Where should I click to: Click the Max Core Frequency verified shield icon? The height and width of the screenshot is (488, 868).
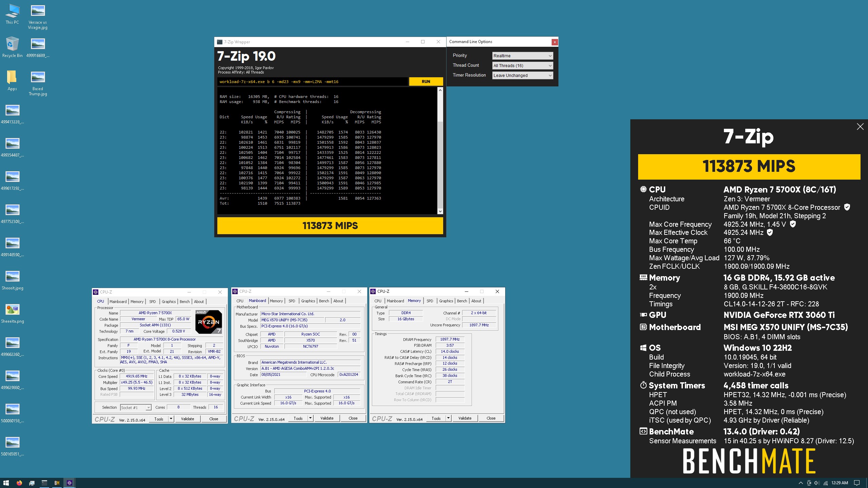click(793, 224)
